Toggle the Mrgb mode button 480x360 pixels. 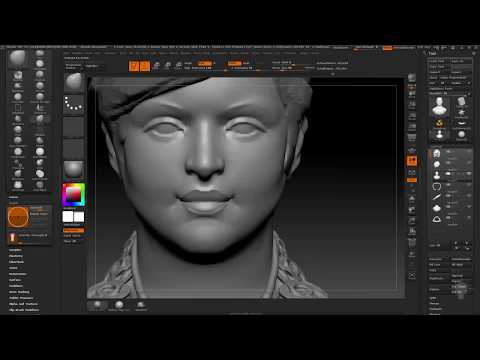pos(189,63)
